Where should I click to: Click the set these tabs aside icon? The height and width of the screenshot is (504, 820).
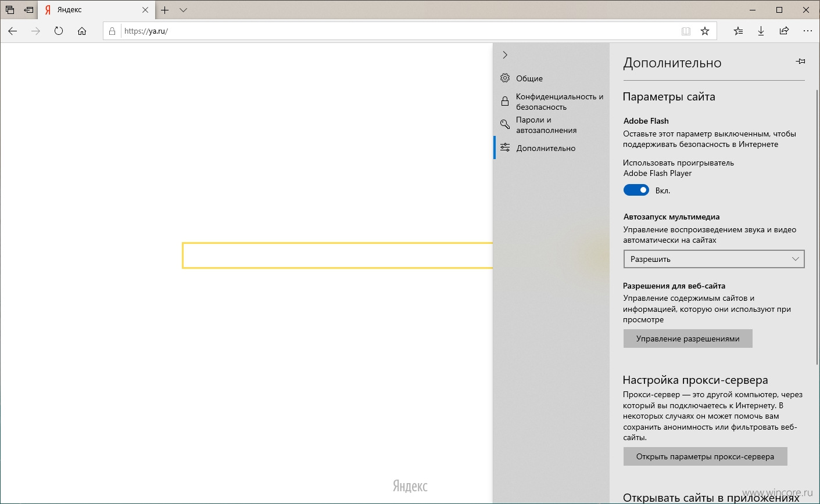click(x=28, y=10)
